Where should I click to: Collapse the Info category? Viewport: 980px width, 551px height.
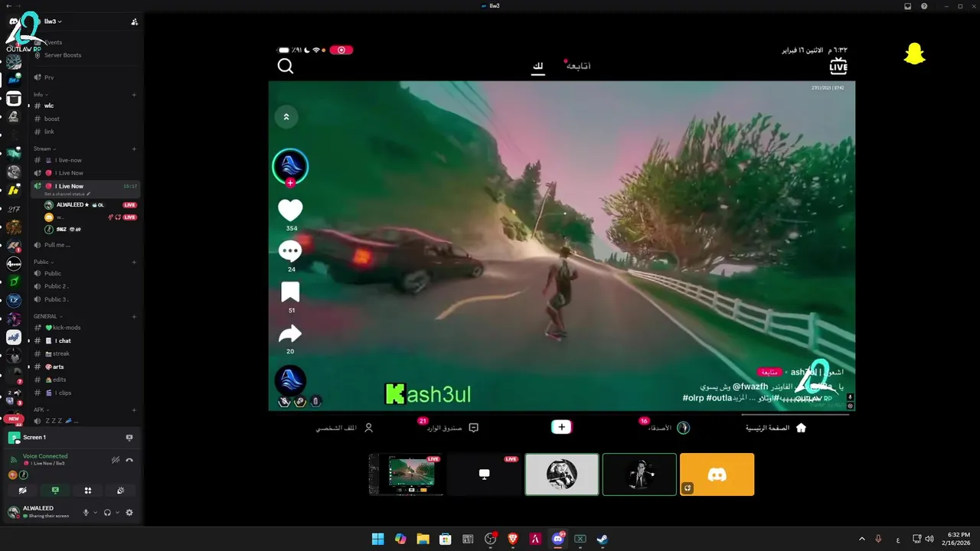41,95
